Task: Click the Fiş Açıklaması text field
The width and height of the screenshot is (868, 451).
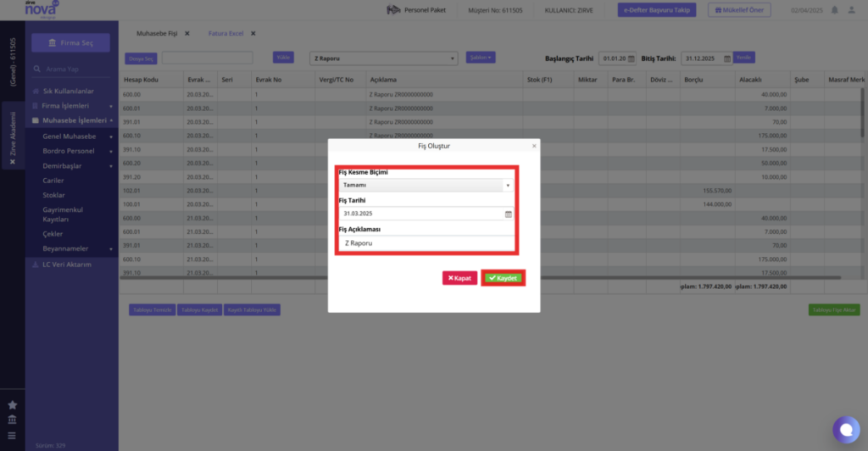Action: (x=426, y=243)
